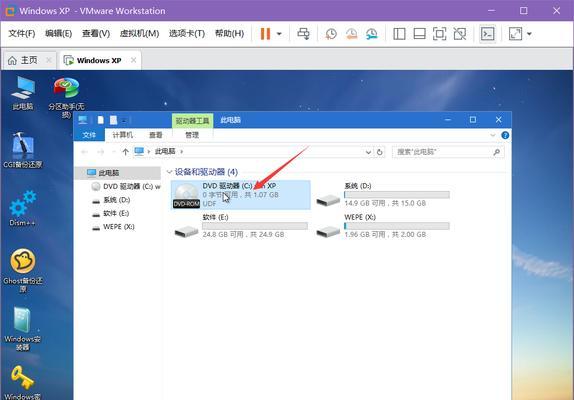574x400 pixels.
Task: Click the stretch guest display icon
Action: coord(515,34)
